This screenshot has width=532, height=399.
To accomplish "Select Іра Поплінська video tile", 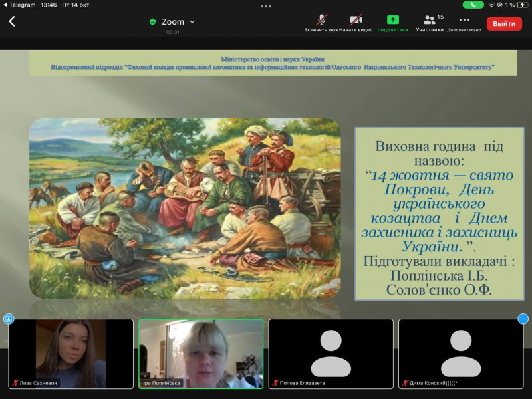I will pos(201,354).
